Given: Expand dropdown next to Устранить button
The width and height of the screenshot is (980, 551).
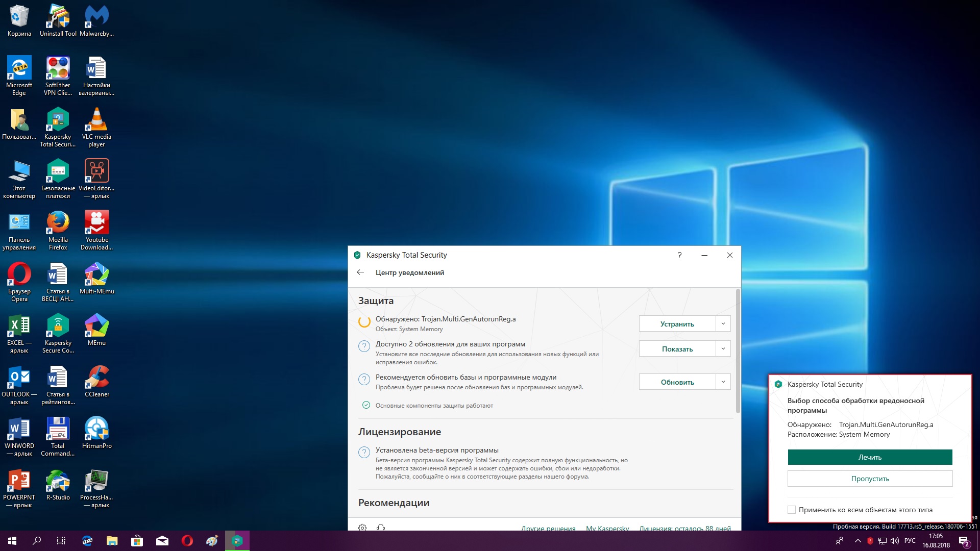Looking at the screenshot, I should coord(723,323).
